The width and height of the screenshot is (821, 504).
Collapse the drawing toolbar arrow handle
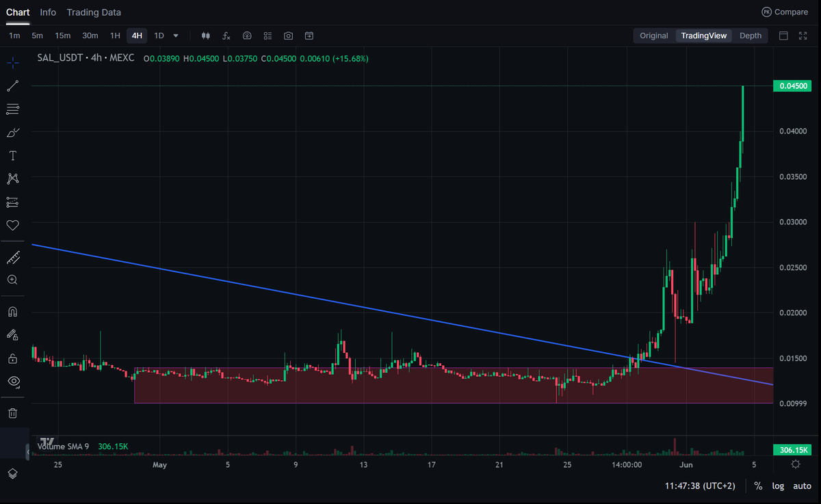click(27, 452)
